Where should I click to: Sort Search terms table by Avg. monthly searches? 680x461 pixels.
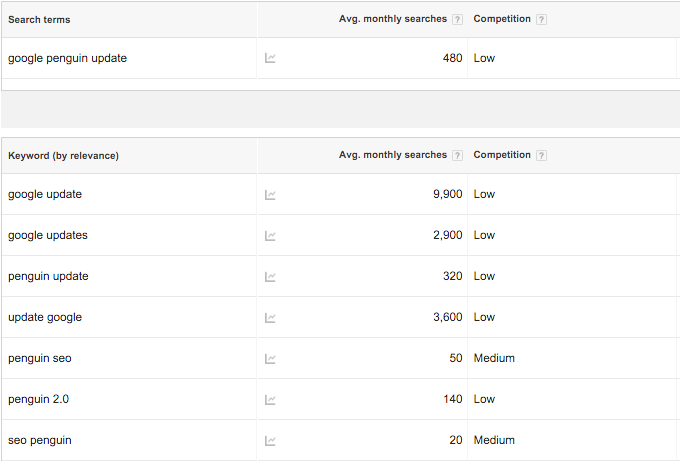coord(392,19)
